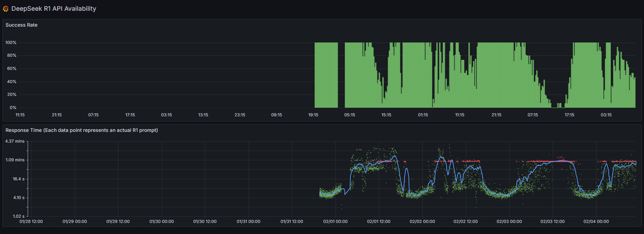Open the Response Time panel title

coord(82,130)
